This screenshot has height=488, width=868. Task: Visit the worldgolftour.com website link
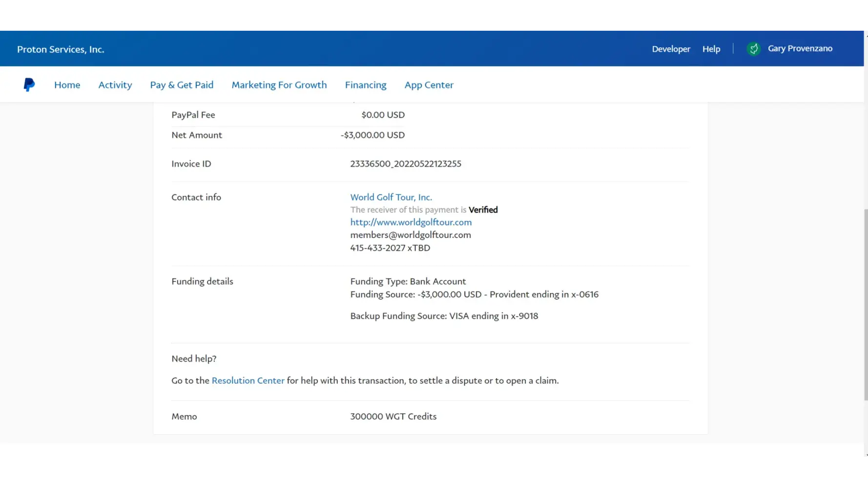tap(411, 222)
